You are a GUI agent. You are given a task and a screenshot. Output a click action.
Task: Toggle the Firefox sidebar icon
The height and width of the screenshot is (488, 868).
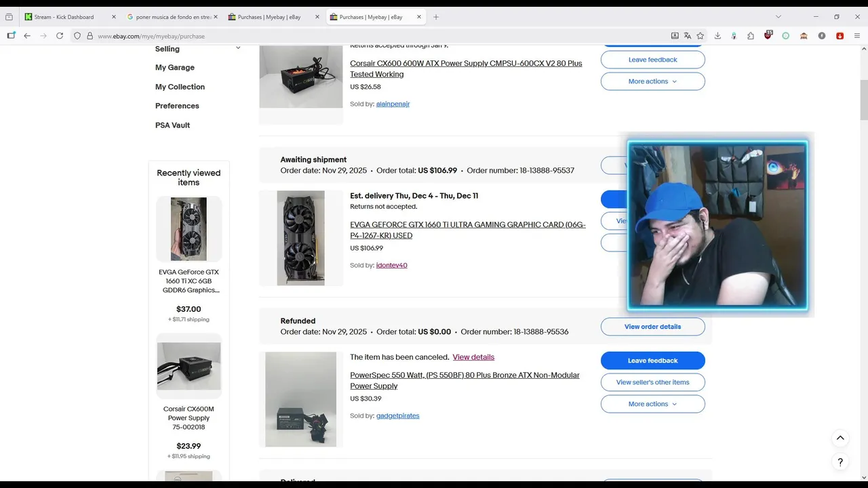pyautogui.click(x=11, y=36)
